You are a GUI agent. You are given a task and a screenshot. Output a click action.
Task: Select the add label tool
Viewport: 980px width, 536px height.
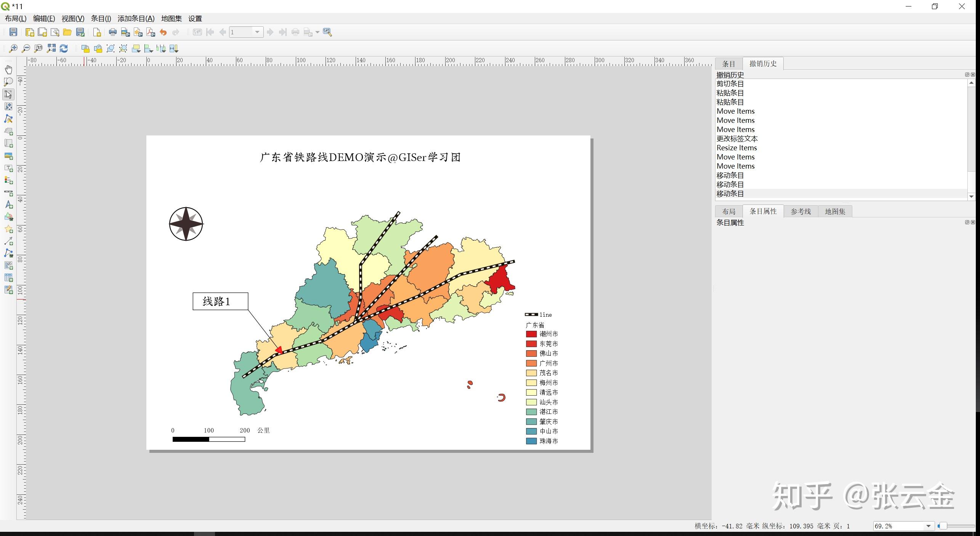[x=8, y=168]
